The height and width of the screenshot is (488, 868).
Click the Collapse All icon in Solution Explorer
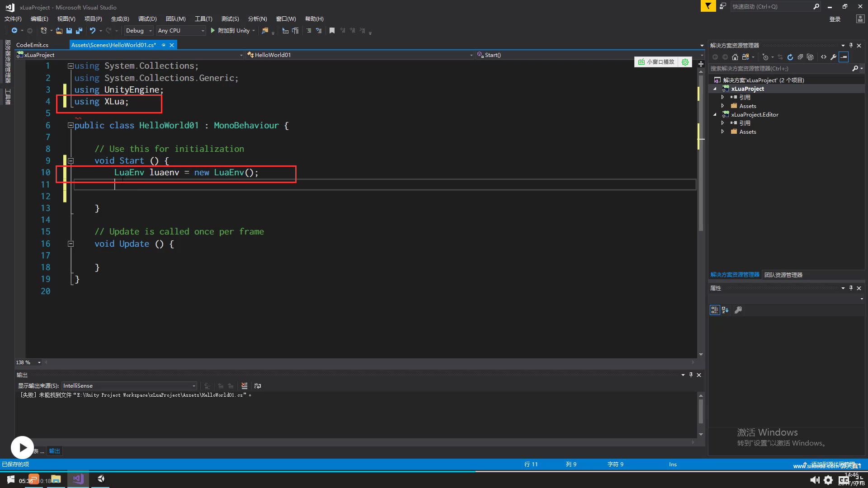(800, 57)
